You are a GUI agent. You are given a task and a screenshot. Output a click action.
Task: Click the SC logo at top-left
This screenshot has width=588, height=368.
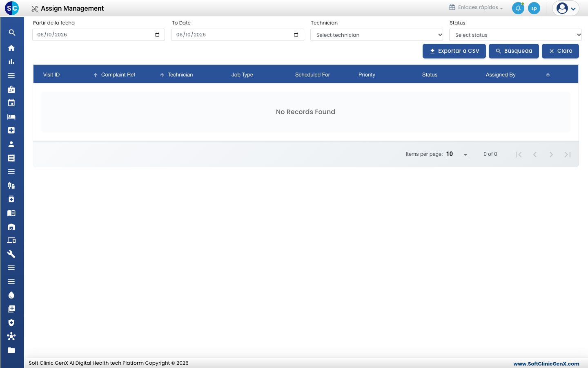pyautogui.click(x=12, y=8)
